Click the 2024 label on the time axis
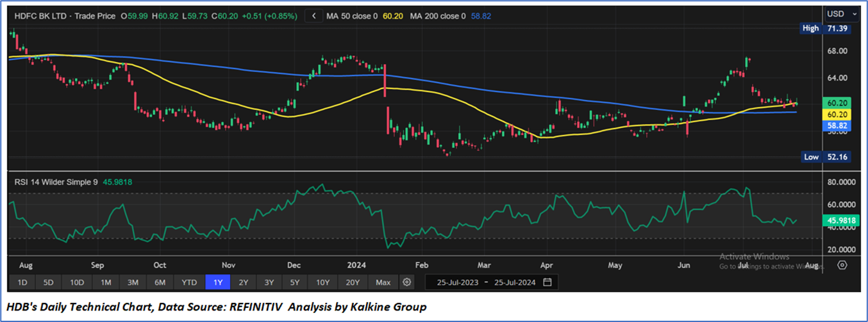Image resolution: width=868 pixels, height=322 pixels. tap(357, 264)
